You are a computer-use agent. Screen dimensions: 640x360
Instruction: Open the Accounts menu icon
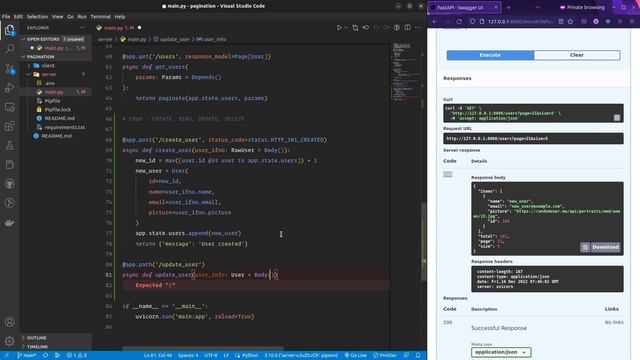tap(9, 322)
